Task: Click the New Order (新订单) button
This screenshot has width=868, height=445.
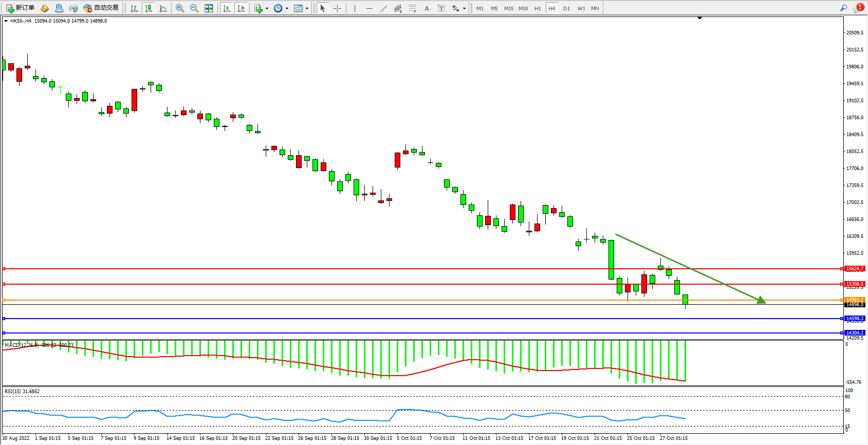Action: [20, 8]
